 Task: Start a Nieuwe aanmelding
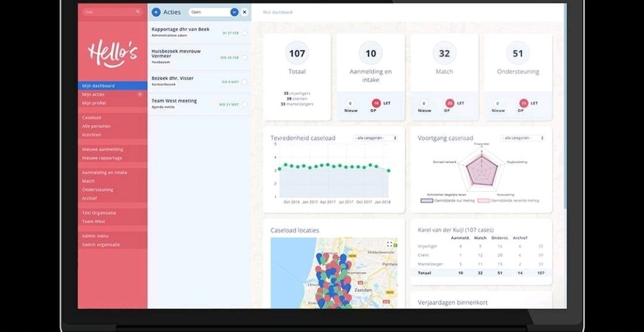click(103, 150)
